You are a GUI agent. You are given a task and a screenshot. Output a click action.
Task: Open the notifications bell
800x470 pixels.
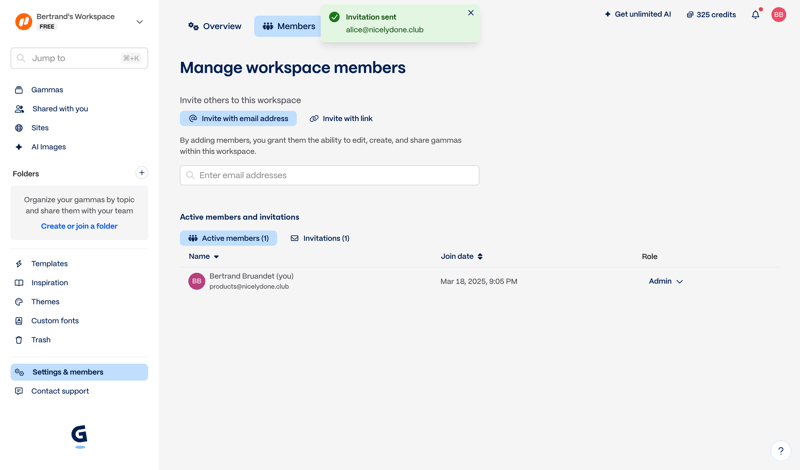[756, 14]
